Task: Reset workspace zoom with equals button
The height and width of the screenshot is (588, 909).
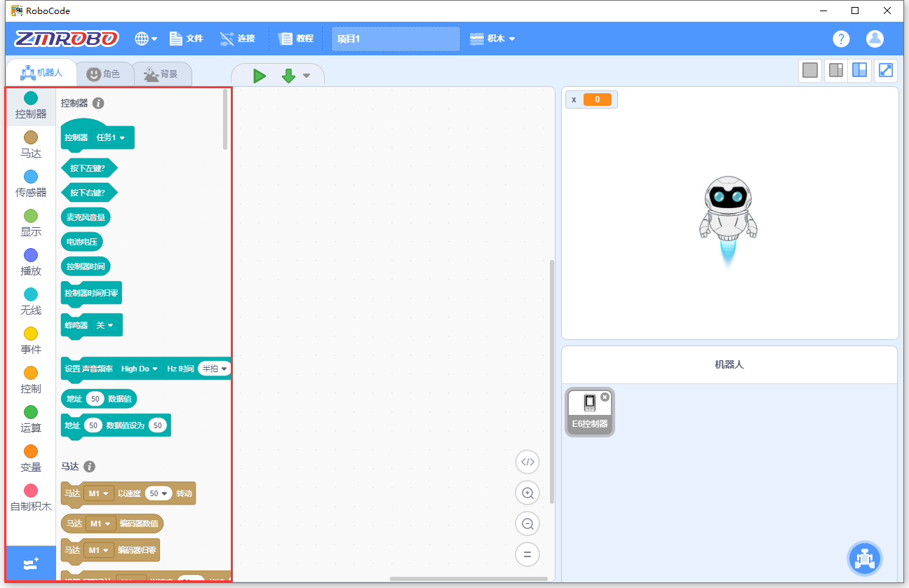Action: [527, 554]
